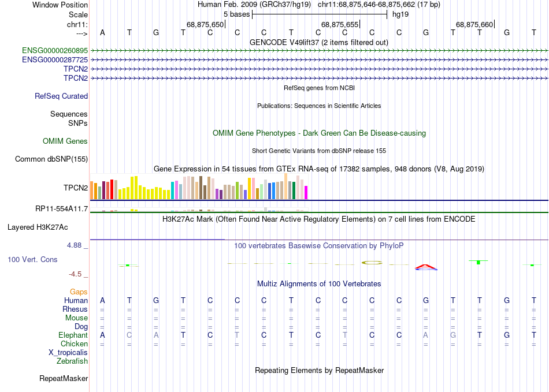Screen dimensions: 549x392
Task: Click the Window Position label
Action: click(x=60, y=5)
